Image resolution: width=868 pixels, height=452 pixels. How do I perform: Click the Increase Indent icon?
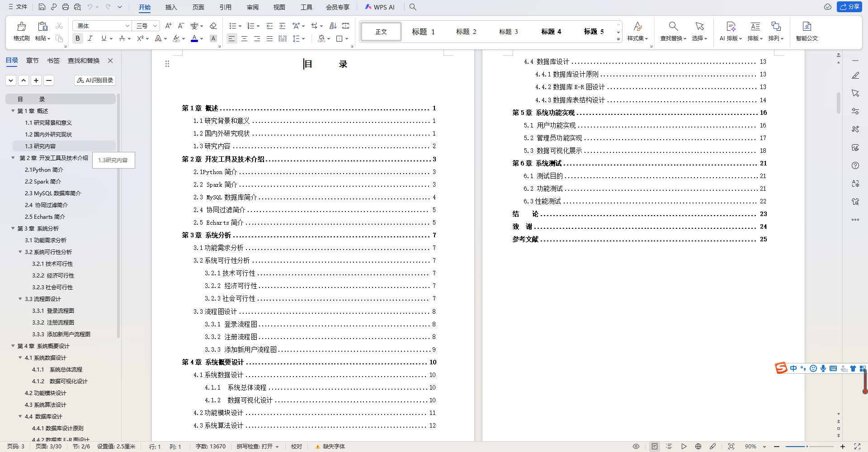coord(282,26)
